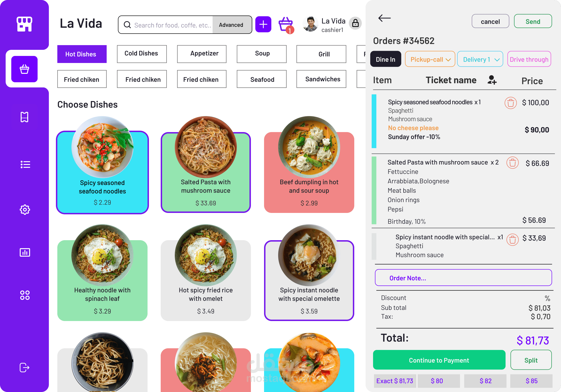View the statistics chart icon in sidebar
This screenshot has height=392, width=561.
[24, 252]
